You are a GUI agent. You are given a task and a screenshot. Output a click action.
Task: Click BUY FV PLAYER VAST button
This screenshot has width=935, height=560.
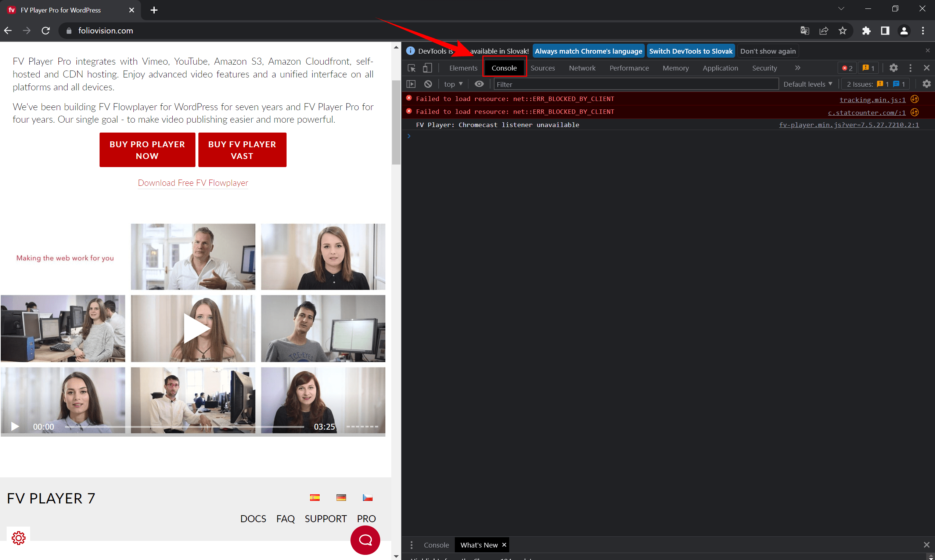point(242,150)
